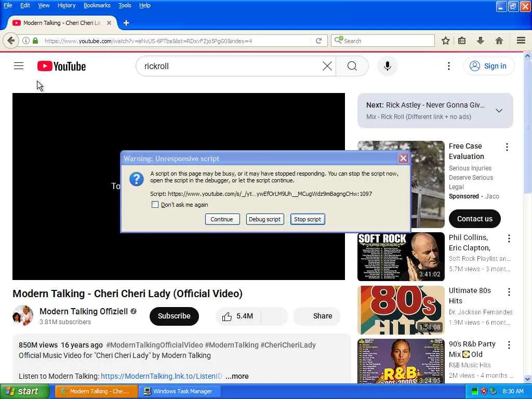Viewport: 532px width, 399px height.
Task: Clear the rickroll search text
Action: pyautogui.click(x=327, y=66)
